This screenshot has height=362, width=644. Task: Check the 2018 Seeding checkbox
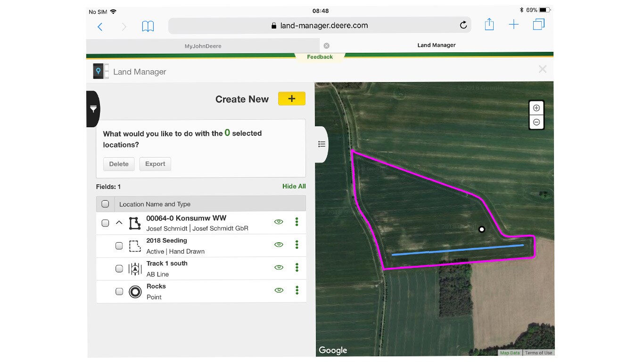point(119,246)
